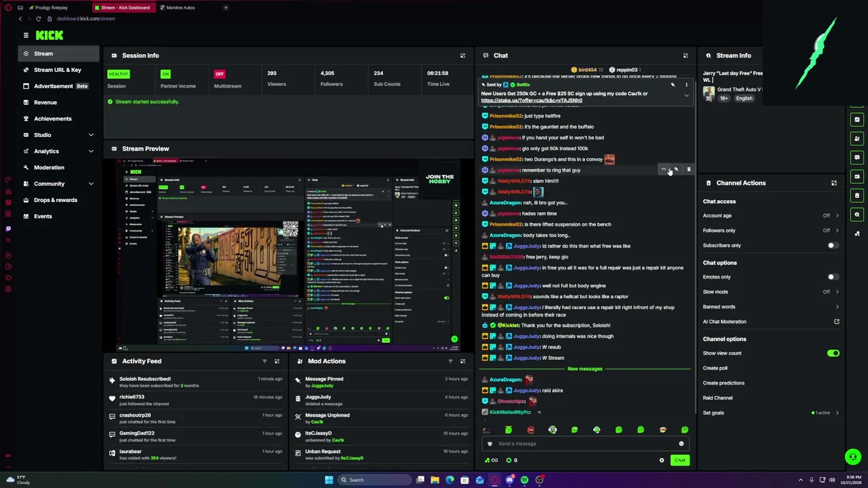This screenshot has height=488, width=868.
Task: Send message with green Chat button
Action: pyautogui.click(x=679, y=460)
